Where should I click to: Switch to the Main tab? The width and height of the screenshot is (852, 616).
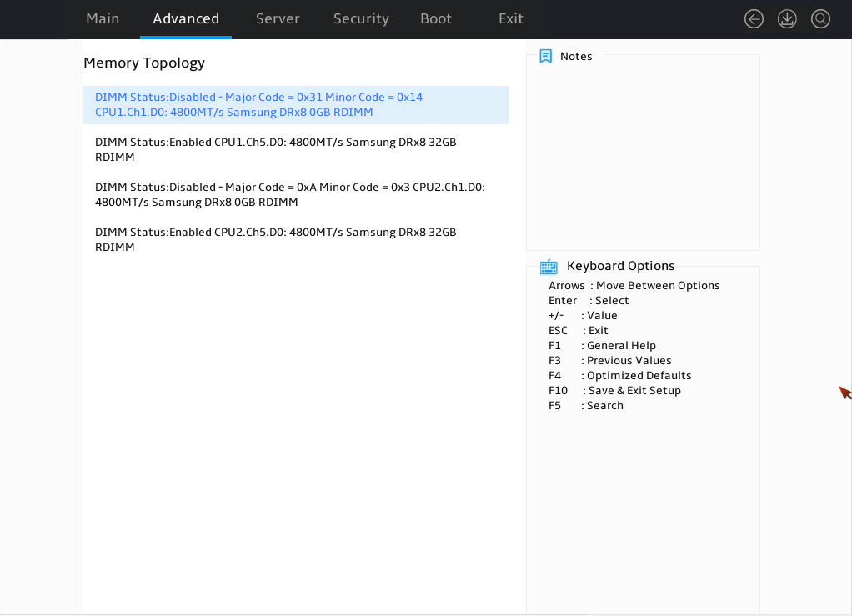pyautogui.click(x=103, y=18)
